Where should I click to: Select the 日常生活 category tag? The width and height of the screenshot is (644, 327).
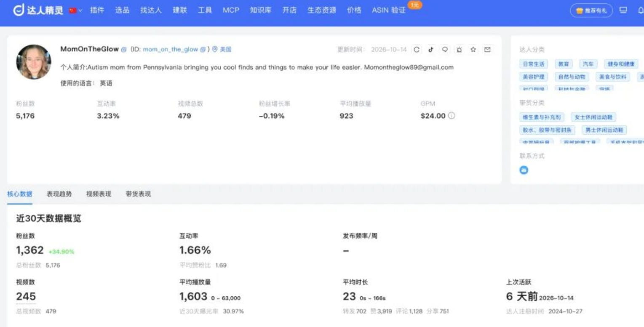pos(534,64)
